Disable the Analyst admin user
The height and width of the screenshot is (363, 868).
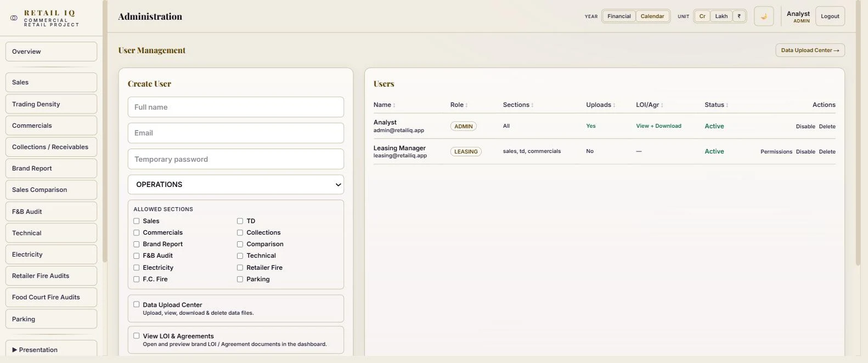click(805, 127)
